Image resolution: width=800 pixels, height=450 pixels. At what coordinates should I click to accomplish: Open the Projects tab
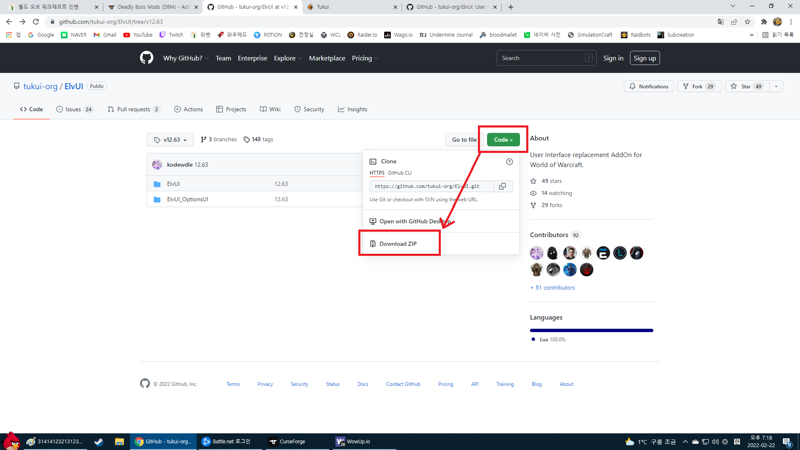231,109
